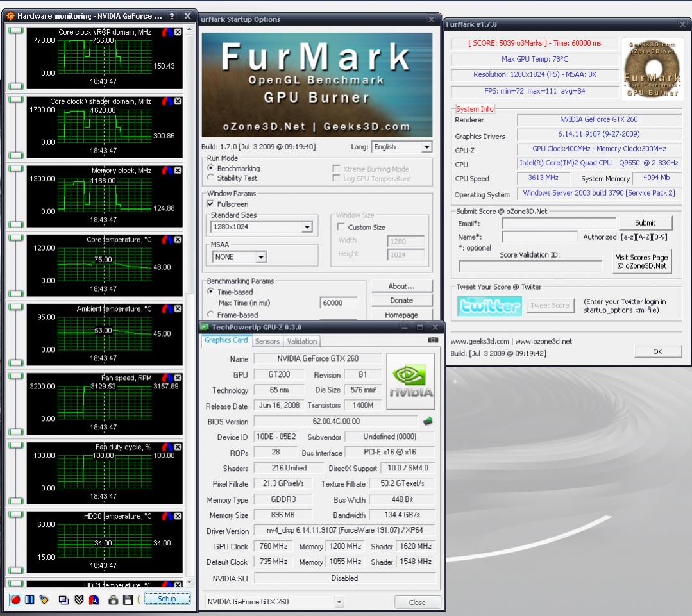The image size is (692, 616).
Task: Click GPU-Z screenshot camera icon
Action: [x=433, y=340]
